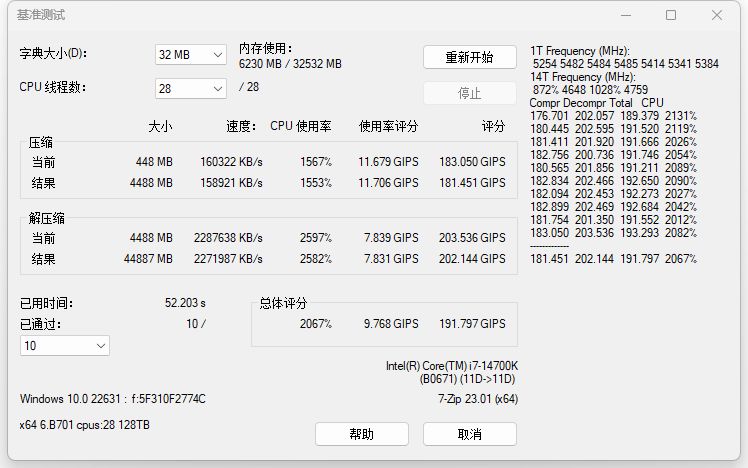Open the CPU thread count 28 dropdown
The image size is (748, 468).
coord(190,88)
